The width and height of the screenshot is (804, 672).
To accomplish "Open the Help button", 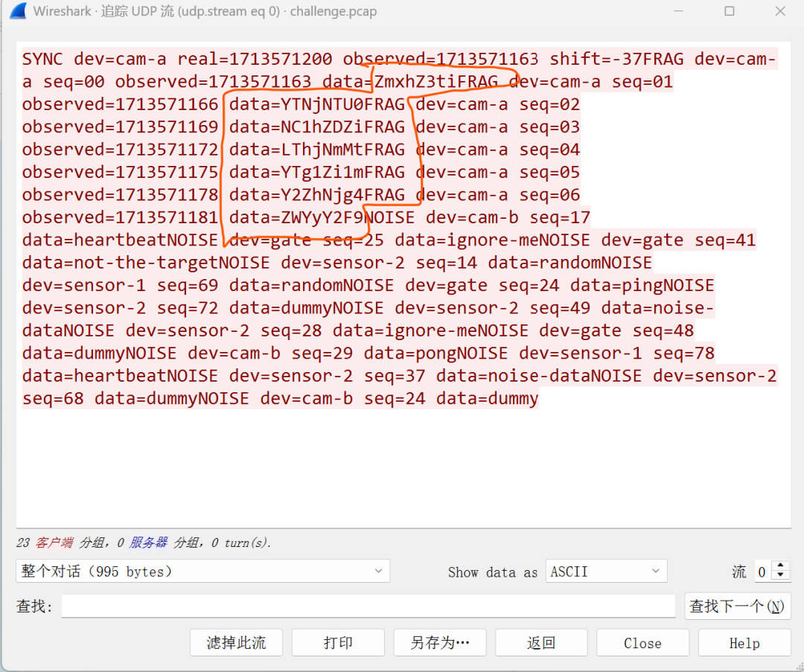I will pos(744,643).
